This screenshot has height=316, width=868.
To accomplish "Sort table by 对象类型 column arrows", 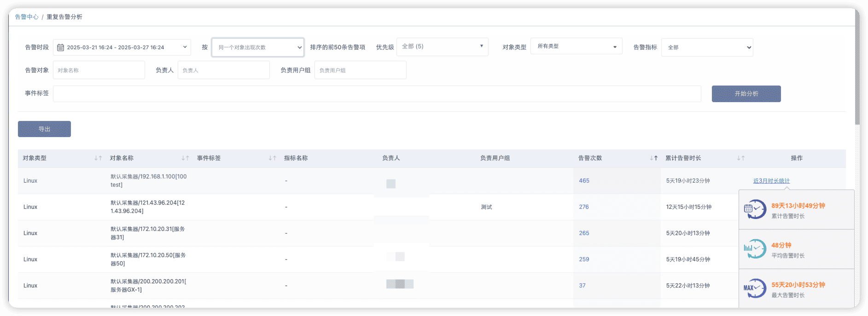I will (98, 158).
